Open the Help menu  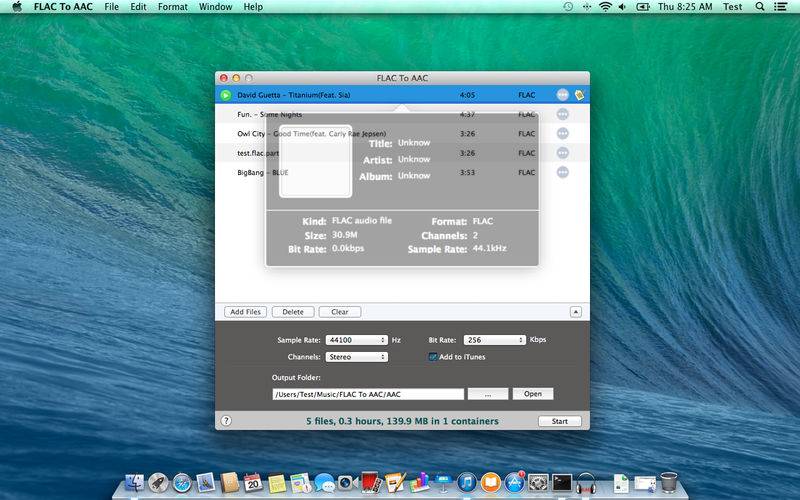click(253, 7)
